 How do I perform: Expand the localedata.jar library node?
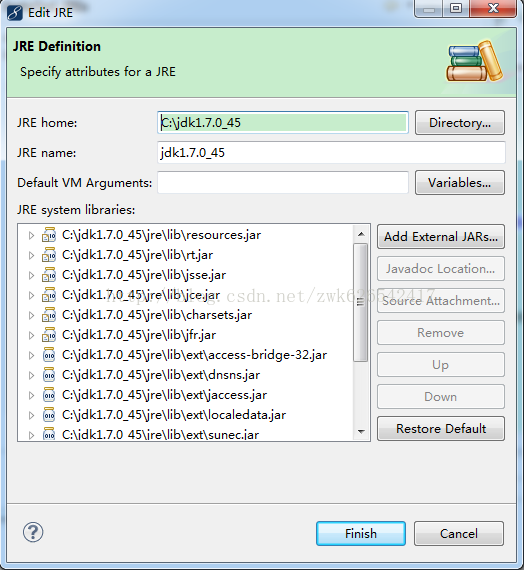click(x=31, y=416)
